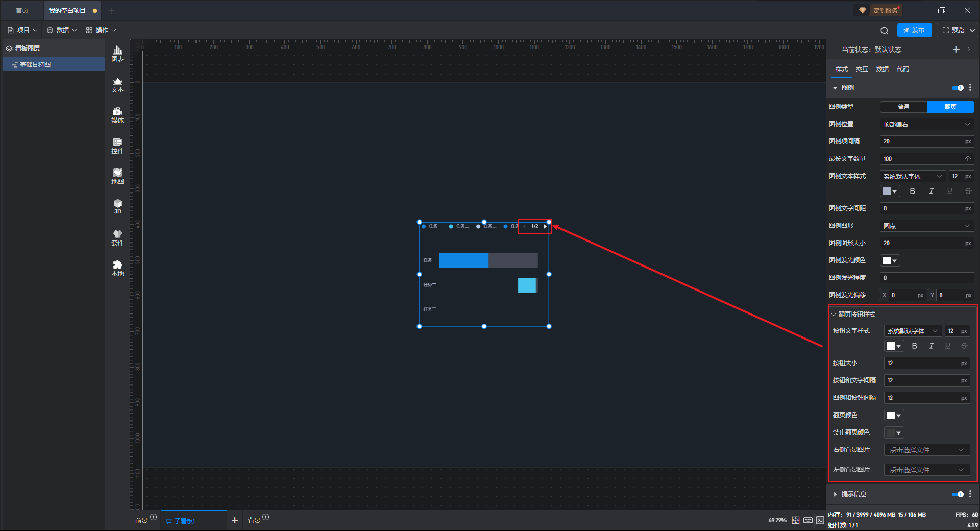Toggle bold for legend text style
The height and width of the screenshot is (531, 980).
tap(913, 191)
